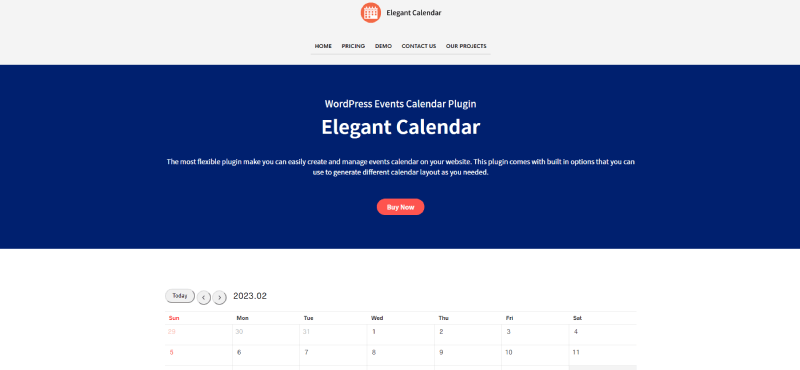The height and width of the screenshot is (370, 800).
Task: Select February 1 calendar cell
Action: coord(401,335)
